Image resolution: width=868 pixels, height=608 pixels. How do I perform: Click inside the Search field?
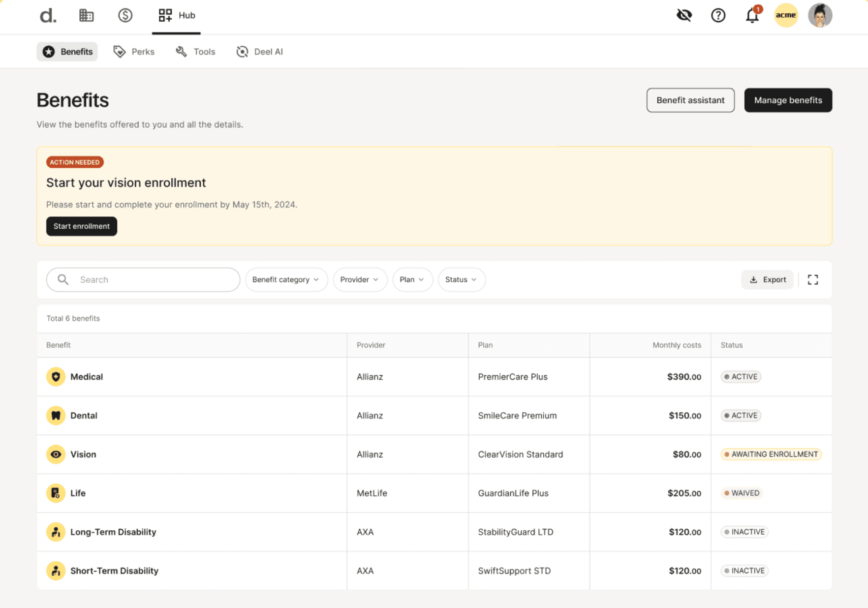(143, 279)
